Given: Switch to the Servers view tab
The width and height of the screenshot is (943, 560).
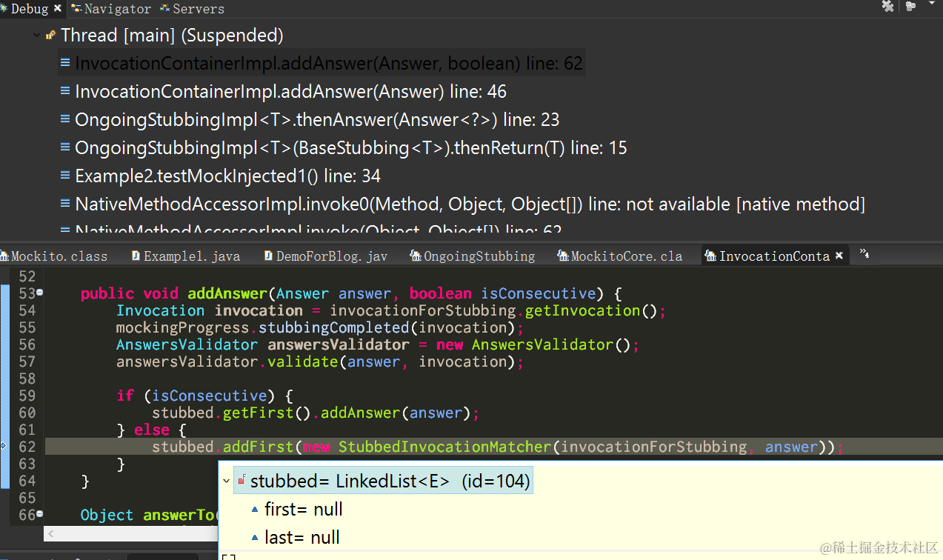Looking at the screenshot, I should 193,9.
